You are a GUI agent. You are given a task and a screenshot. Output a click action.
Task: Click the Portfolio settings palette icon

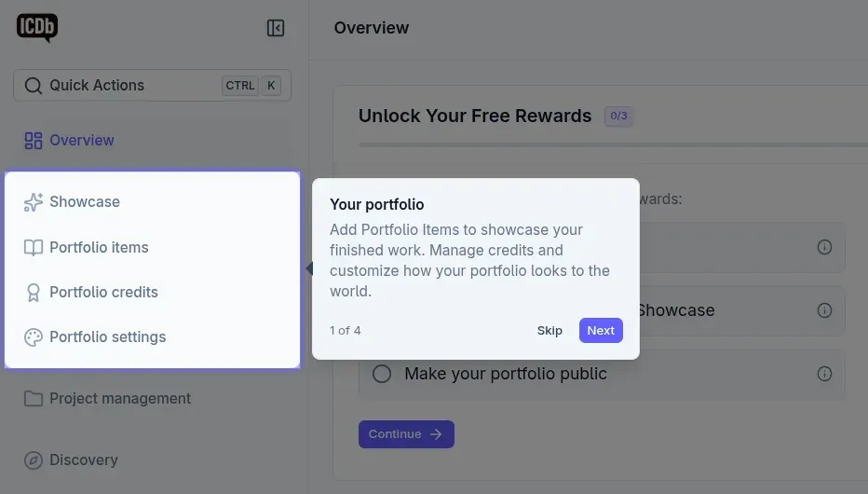[34, 337]
